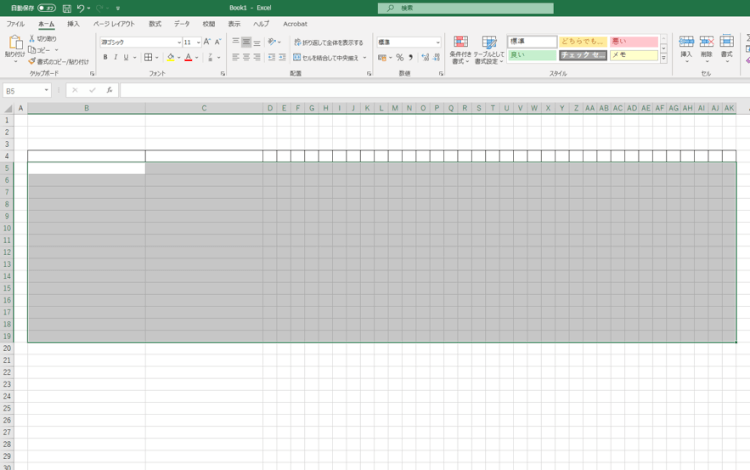Apply italic with the I icon

tap(118, 57)
